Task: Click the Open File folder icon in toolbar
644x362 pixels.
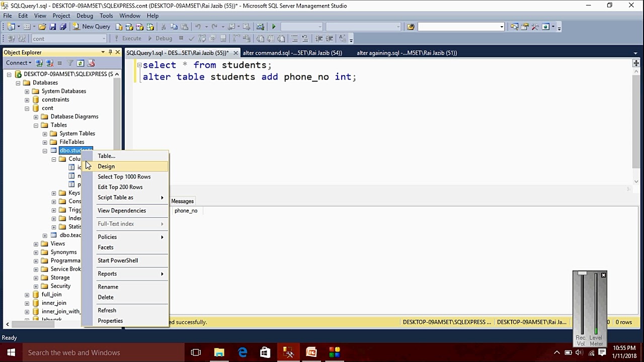Action: pos(42,27)
